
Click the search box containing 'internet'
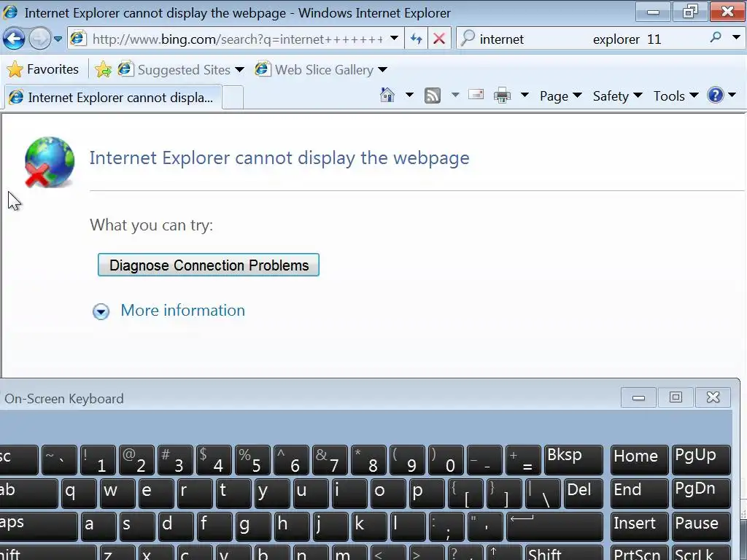[581, 39]
